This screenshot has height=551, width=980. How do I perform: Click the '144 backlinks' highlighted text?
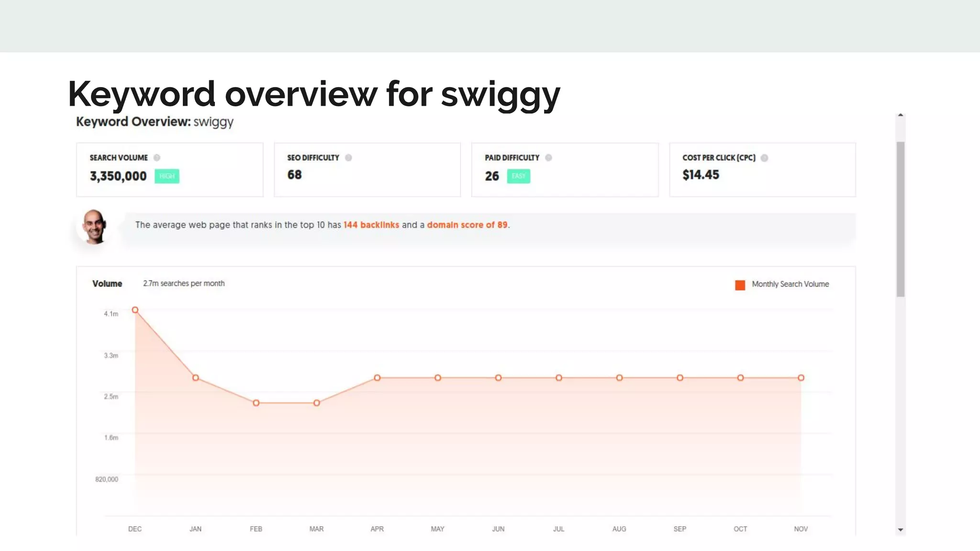click(x=371, y=225)
